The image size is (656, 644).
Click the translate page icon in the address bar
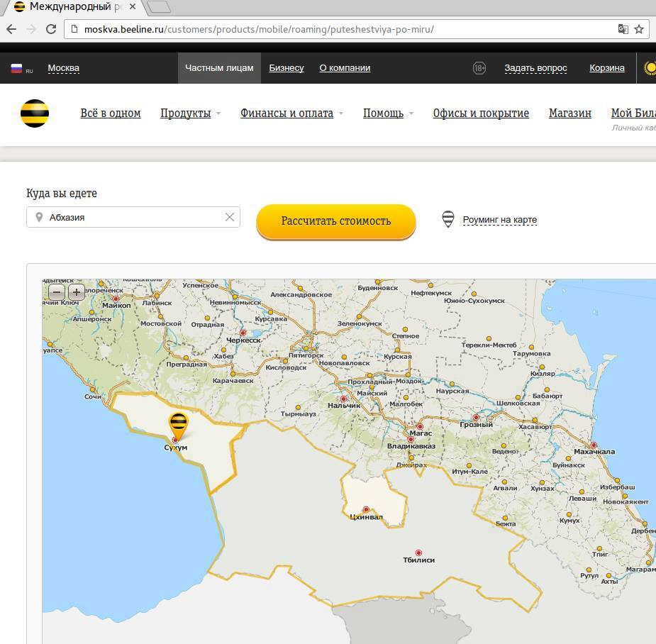pos(623,29)
